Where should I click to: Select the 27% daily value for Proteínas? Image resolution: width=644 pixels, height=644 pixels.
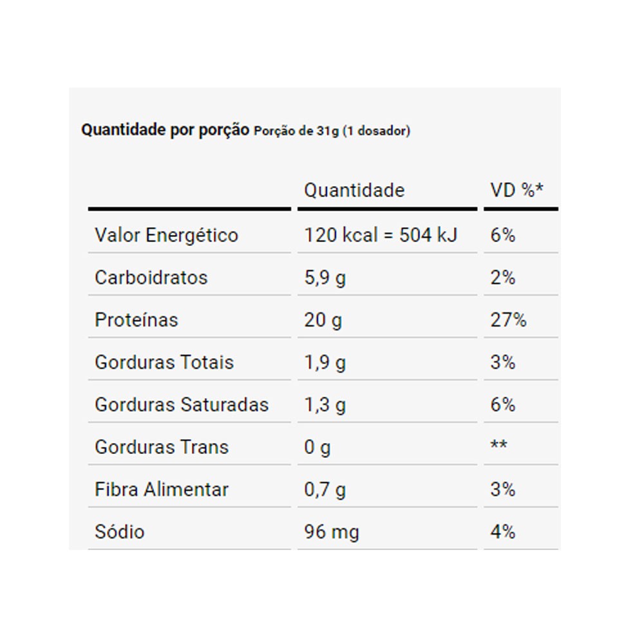coord(508,320)
